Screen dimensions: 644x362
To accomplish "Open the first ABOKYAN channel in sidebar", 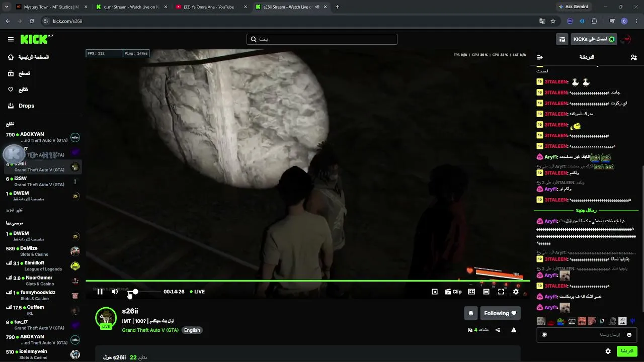I will tap(43, 137).
